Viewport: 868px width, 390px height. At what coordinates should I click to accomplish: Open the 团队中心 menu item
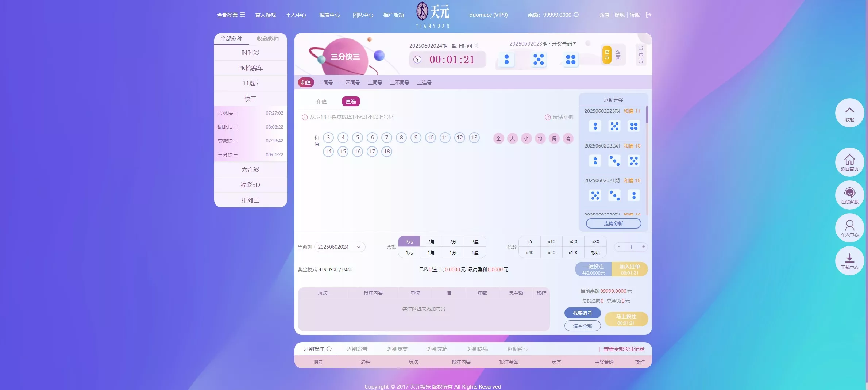pos(363,15)
